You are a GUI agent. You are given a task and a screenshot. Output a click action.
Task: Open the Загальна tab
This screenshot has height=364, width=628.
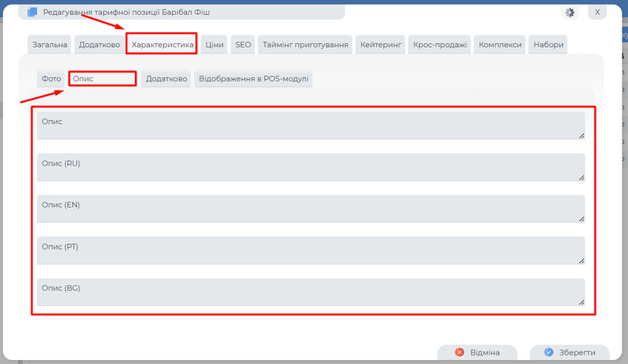coord(50,45)
